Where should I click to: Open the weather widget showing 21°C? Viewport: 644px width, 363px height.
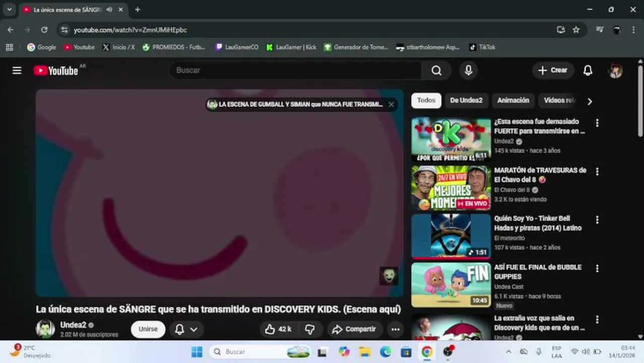click(x=30, y=351)
